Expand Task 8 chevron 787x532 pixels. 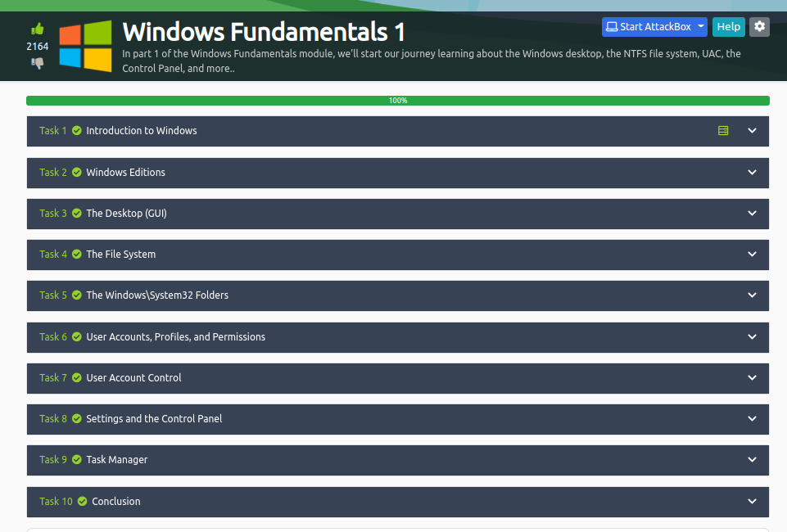752,419
